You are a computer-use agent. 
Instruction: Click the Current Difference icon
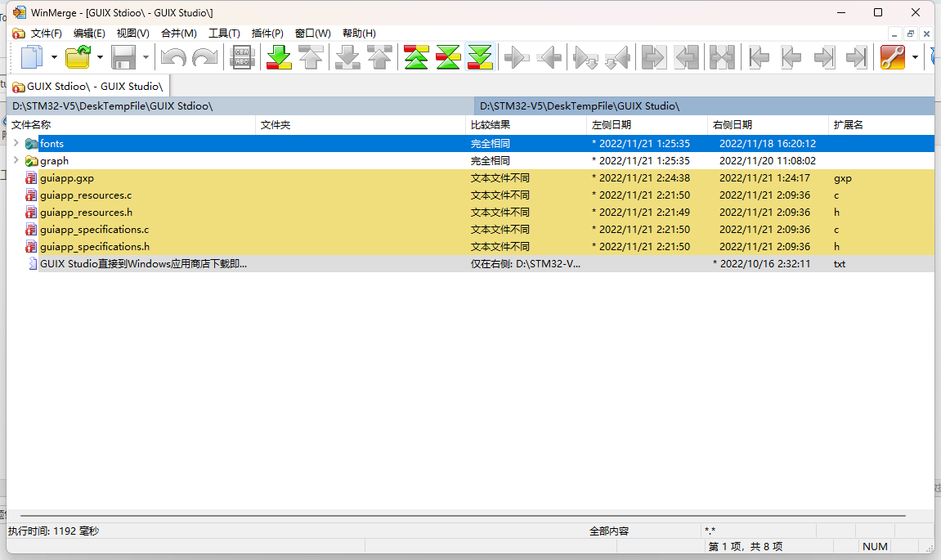[448, 57]
